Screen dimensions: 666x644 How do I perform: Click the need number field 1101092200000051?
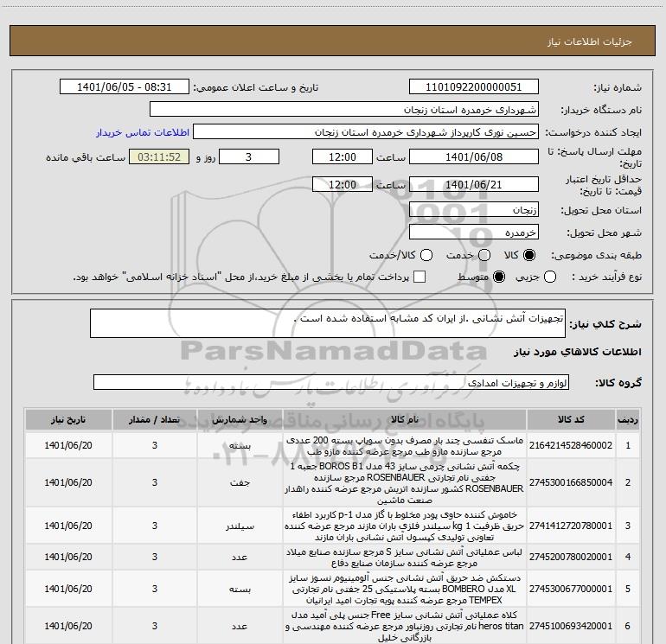[474, 86]
